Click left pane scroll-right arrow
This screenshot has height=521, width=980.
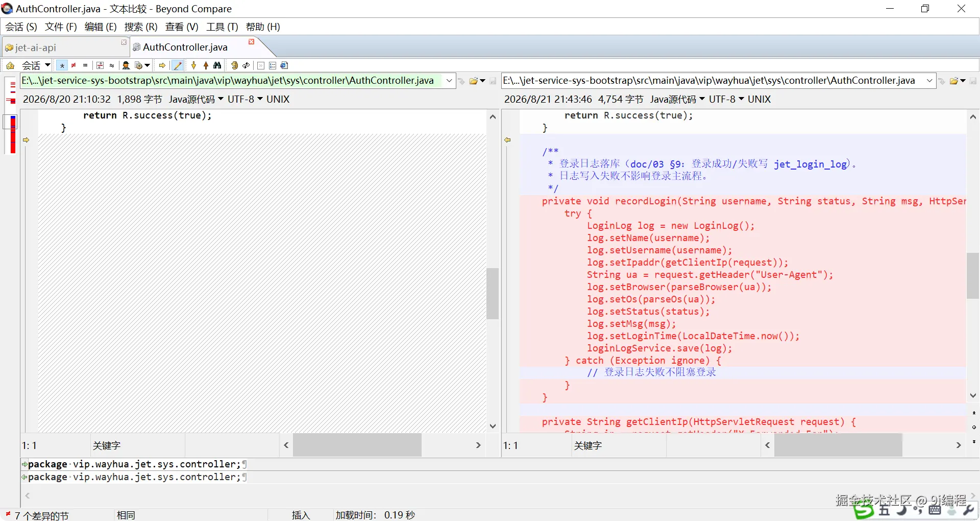(478, 445)
